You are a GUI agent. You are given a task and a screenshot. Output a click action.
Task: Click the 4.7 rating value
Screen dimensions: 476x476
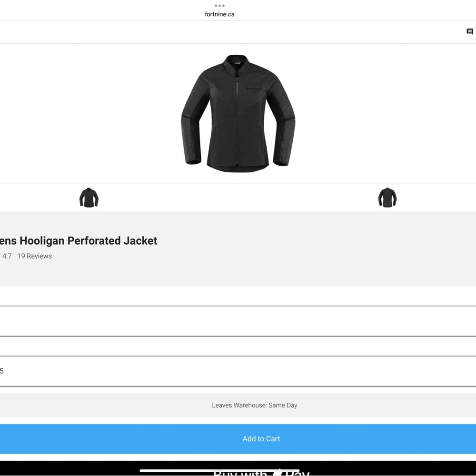pos(7,256)
